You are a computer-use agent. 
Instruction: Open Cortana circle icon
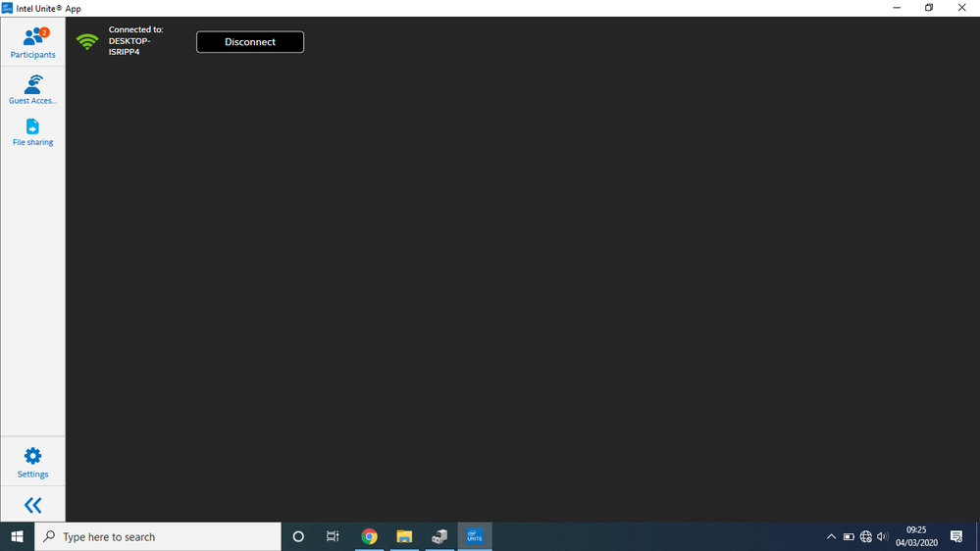point(298,536)
